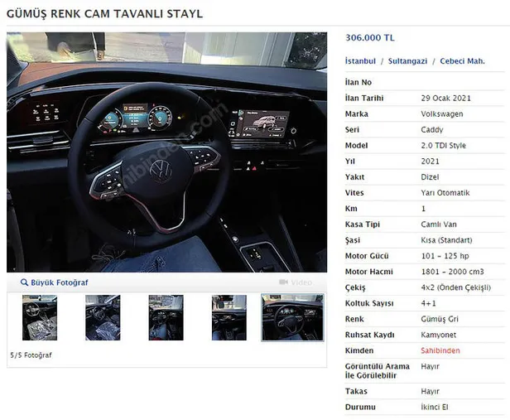The width and height of the screenshot is (510, 420).
Task: Click the listing title GÜMÜŞ RENK CAM TAVANLI STAYL
Action: [104, 14]
